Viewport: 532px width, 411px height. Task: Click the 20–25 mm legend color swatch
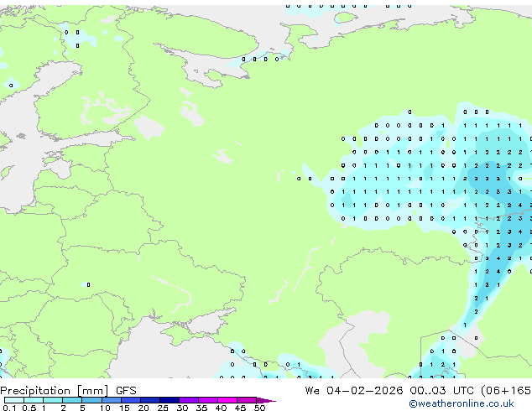(150, 400)
